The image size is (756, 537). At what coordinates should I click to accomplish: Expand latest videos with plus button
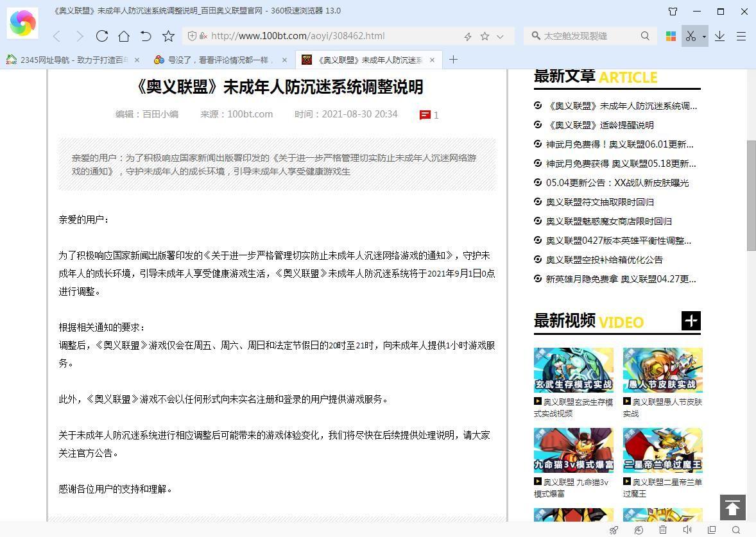[691, 321]
